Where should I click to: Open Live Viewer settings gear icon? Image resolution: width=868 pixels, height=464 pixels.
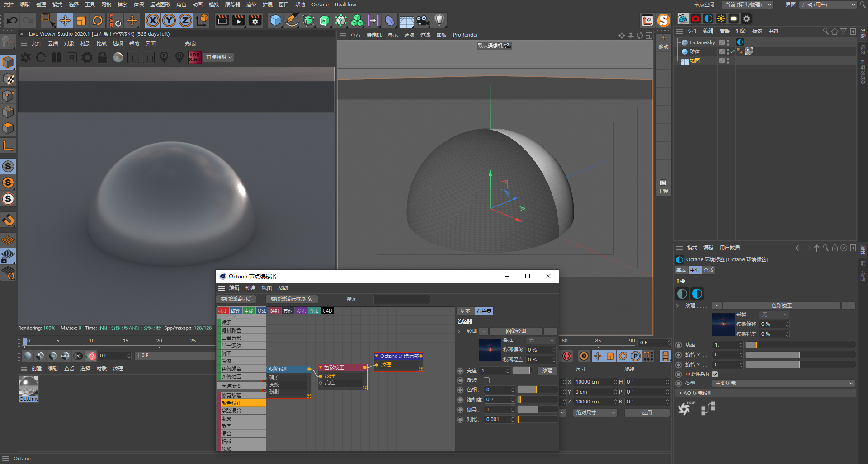click(x=87, y=57)
